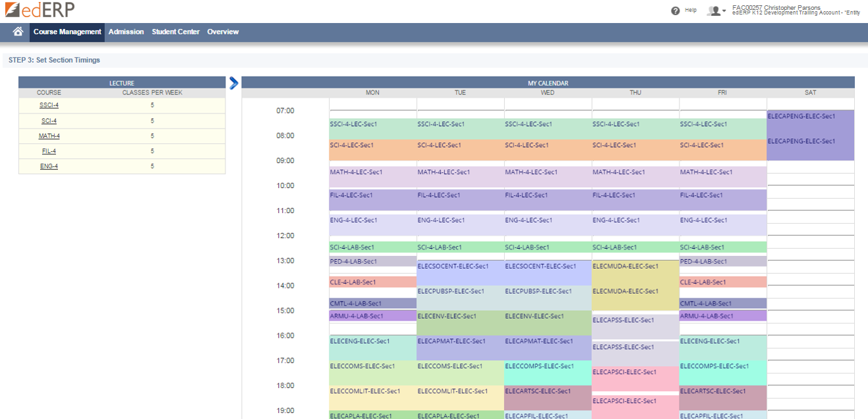Screen dimensions: 868x419
Task: Collapse the lecture panel with blue chevron
Action: (x=233, y=82)
